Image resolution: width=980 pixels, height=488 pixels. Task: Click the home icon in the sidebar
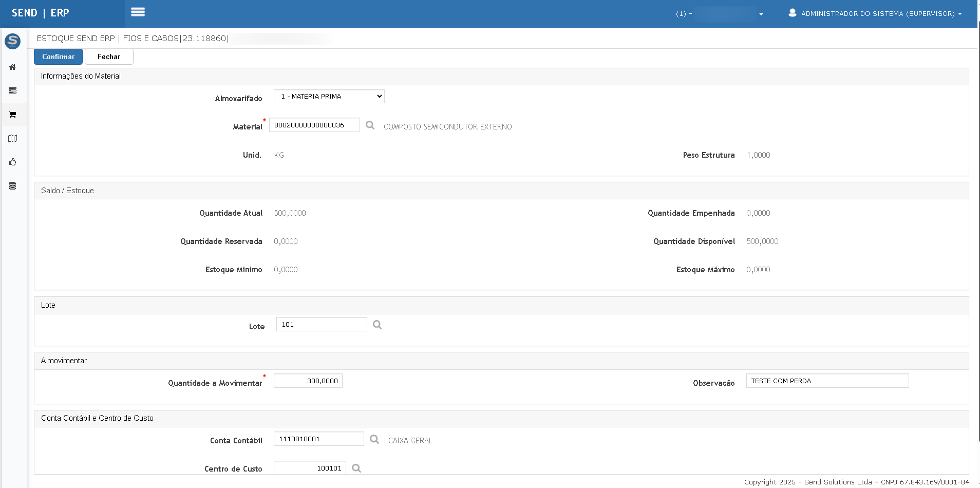[12, 67]
